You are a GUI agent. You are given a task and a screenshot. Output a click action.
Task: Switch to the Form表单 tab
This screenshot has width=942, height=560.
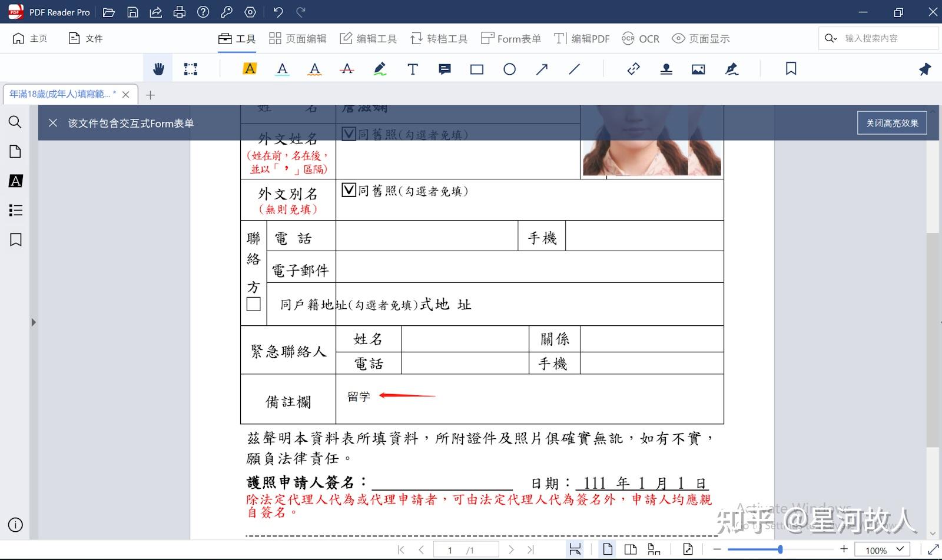click(x=510, y=38)
